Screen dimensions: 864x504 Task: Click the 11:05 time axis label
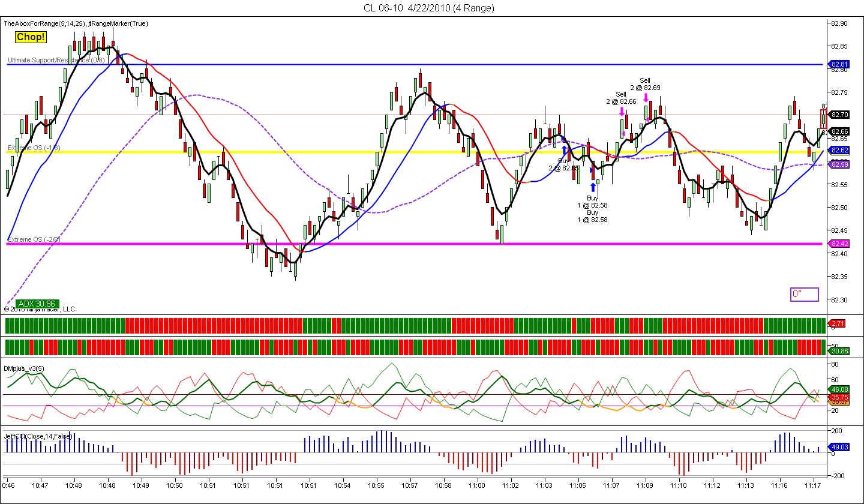tap(578, 484)
